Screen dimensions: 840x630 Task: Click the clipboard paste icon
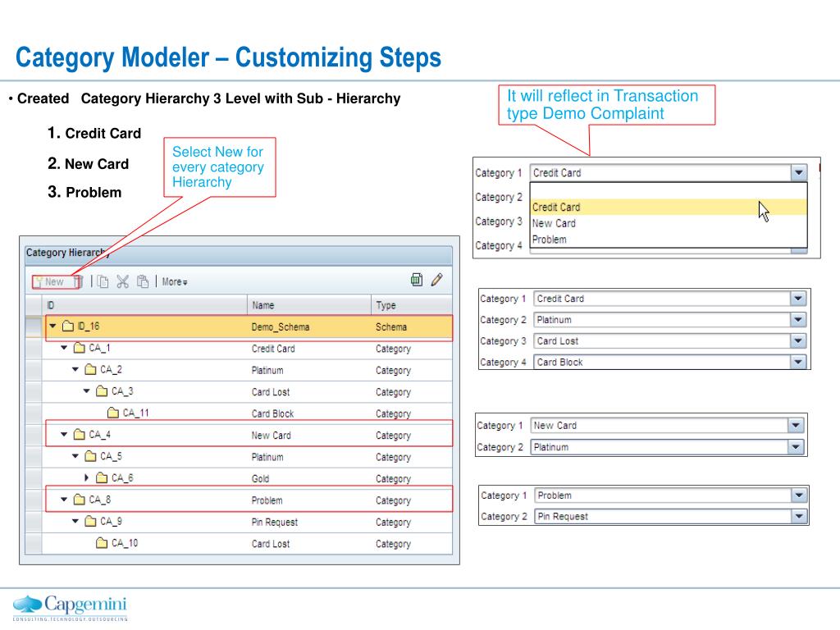tap(143, 282)
